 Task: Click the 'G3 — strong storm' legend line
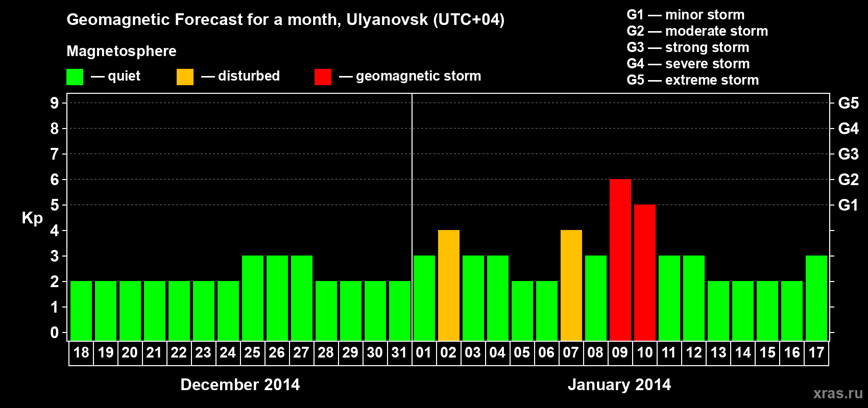click(688, 47)
